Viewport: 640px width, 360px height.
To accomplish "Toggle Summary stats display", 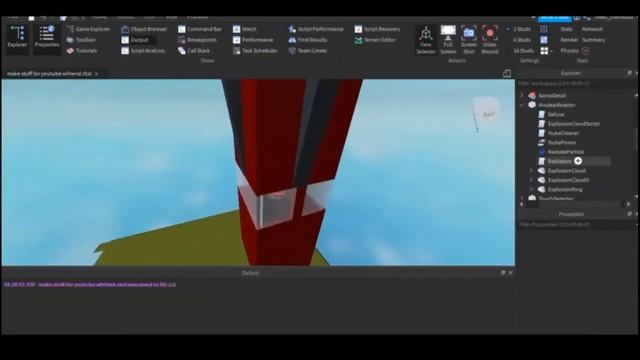I will (x=594, y=40).
